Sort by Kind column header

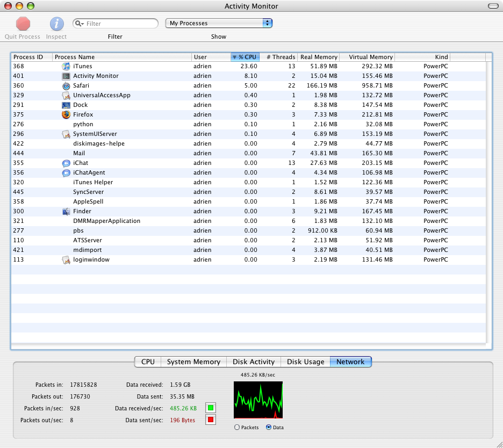(x=422, y=57)
